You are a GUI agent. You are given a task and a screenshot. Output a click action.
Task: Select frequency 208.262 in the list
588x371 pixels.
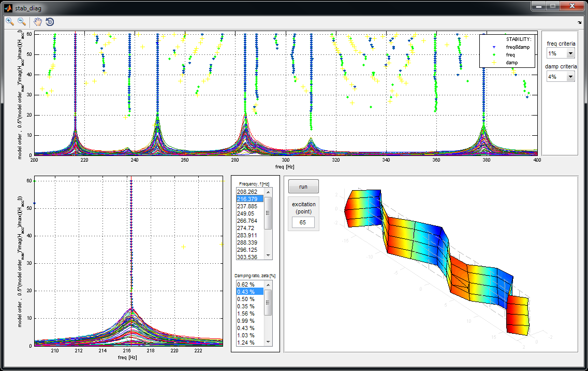pos(250,192)
